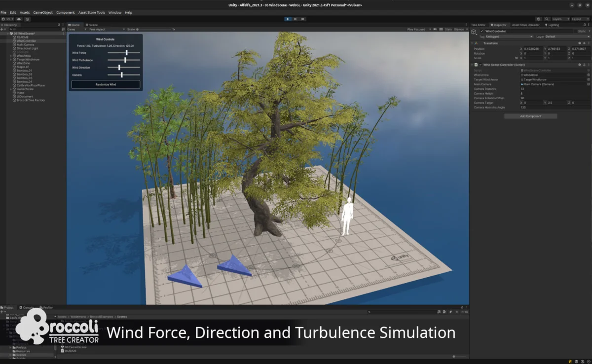The image size is (592, 364).
Task: Uncheck the WindController active checkbox in Inspector
Action: pyautogui.click(x=481, y=31)
